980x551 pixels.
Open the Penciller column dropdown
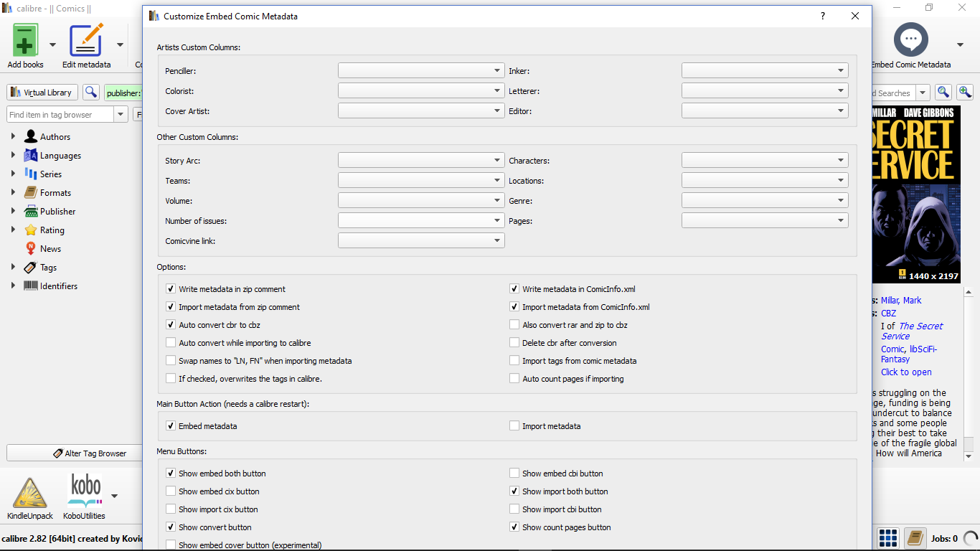coord(421,71)
